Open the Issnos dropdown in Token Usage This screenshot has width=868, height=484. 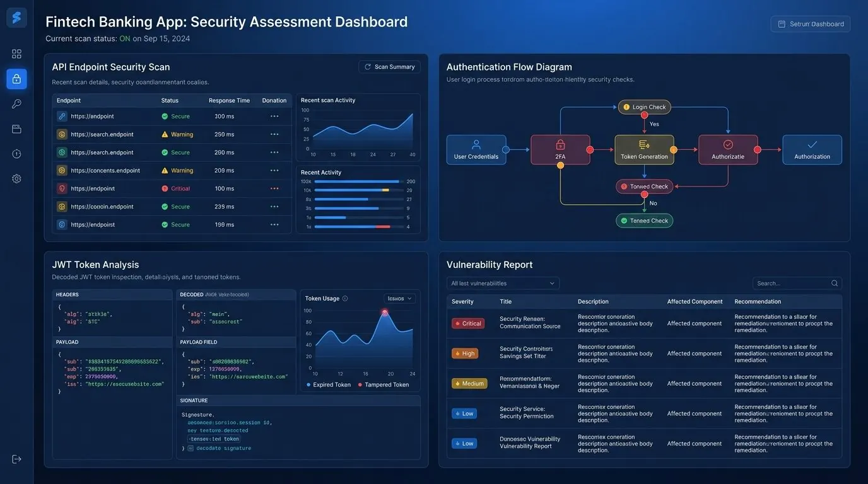pyautogui.click(x=400, y=299)
